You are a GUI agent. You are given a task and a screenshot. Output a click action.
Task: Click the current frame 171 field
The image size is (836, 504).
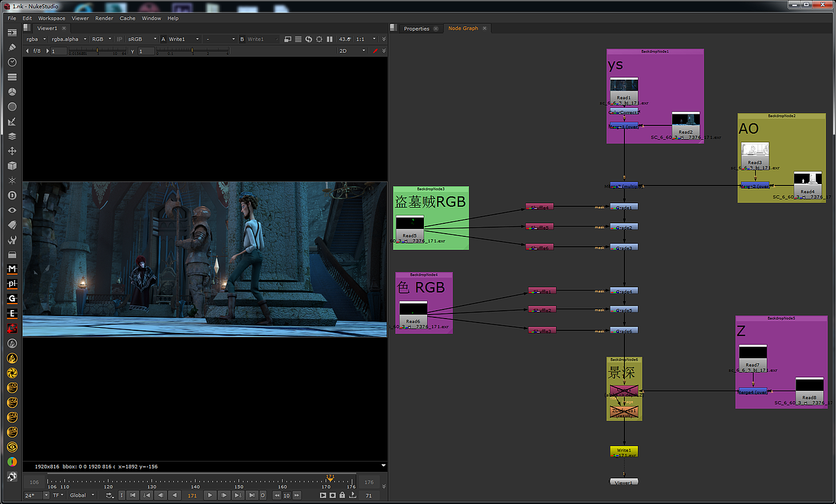[x=192, y=496]
